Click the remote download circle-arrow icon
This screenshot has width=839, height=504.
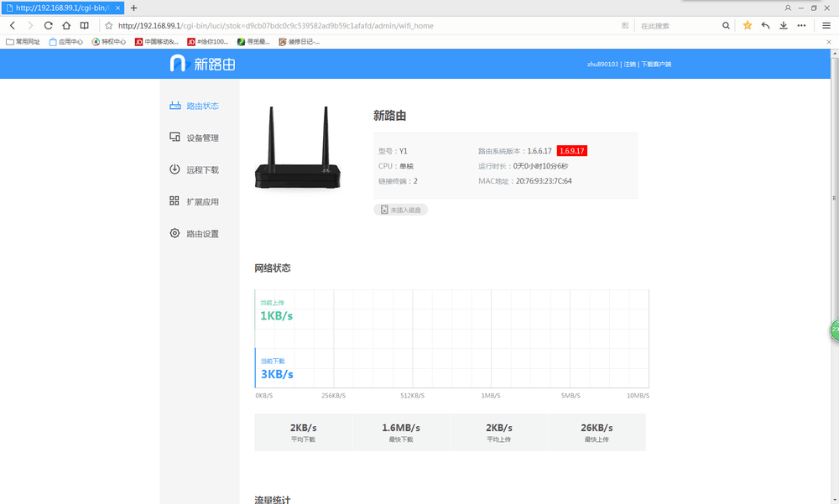175,169
